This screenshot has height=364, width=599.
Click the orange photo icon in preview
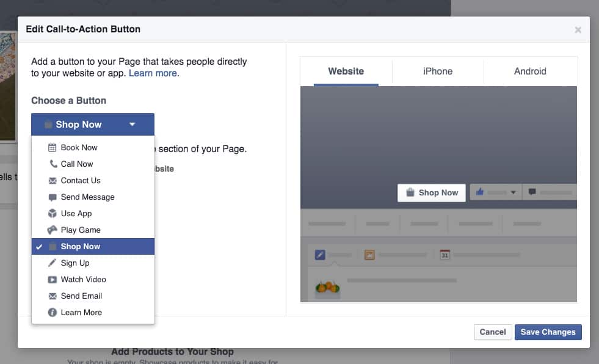[x=369, y=255]
